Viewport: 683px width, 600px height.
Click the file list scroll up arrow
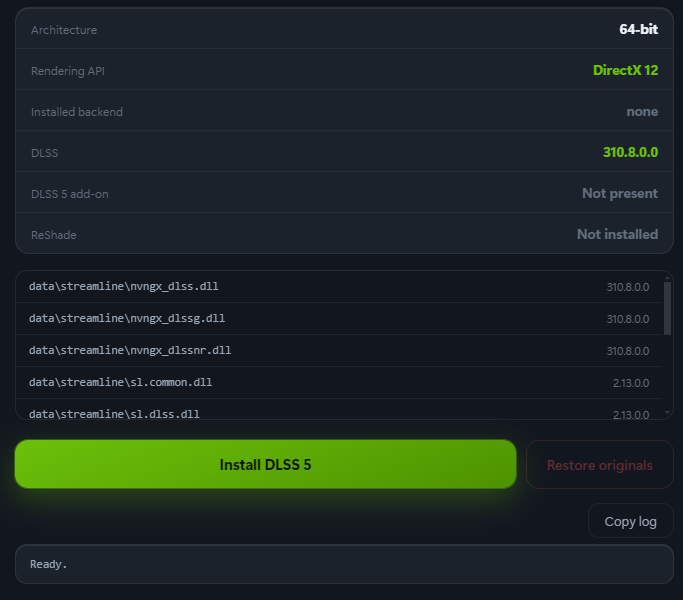[x=667, y=277]
